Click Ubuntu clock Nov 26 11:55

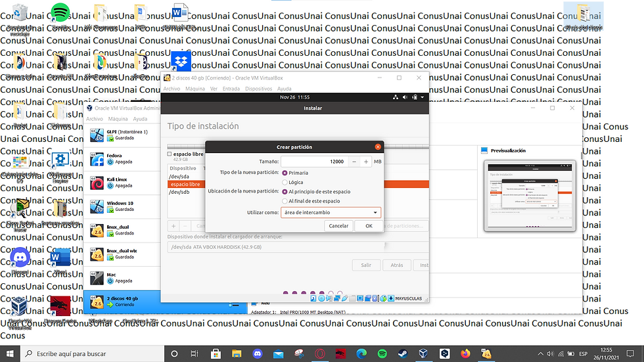(x=295, y=97)
